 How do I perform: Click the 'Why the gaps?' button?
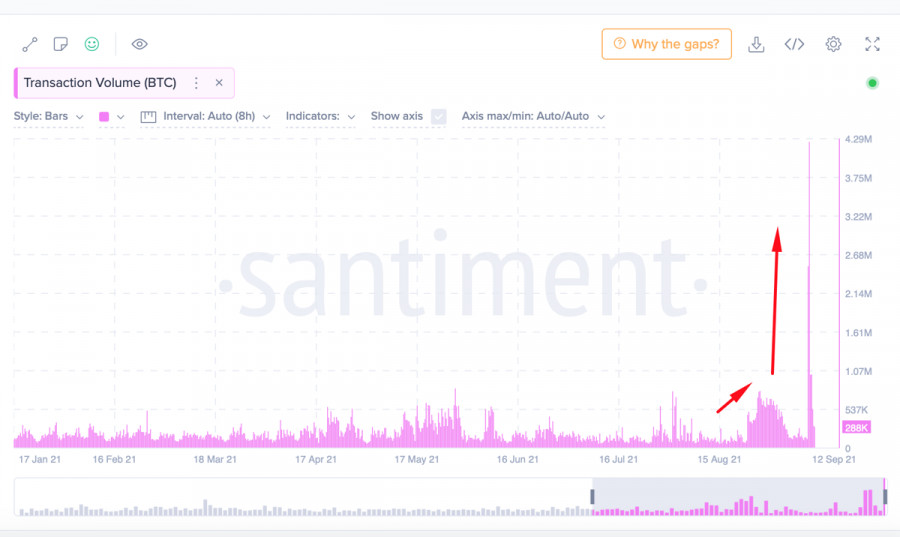click(x=666, y=44)
